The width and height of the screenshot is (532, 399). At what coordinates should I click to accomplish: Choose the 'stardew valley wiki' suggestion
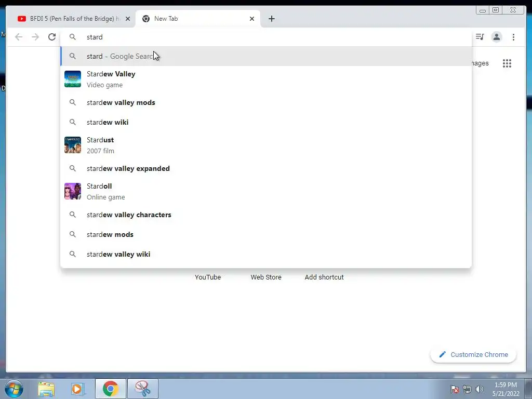[x=266, y=254]
